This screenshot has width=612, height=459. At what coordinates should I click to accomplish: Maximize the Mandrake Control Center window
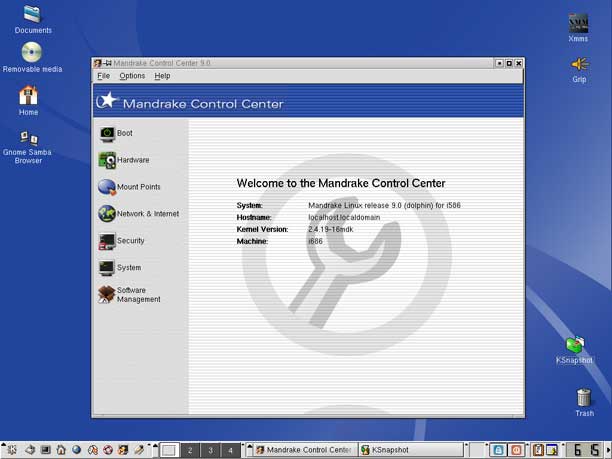point(509,63)
